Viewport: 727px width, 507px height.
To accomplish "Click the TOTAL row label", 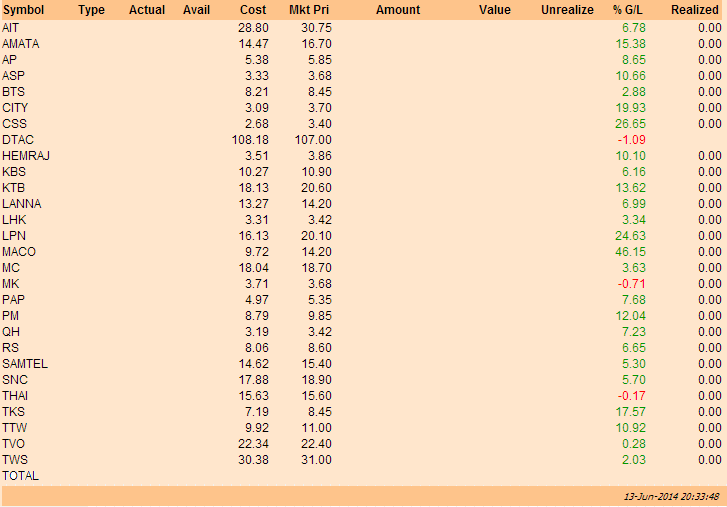I will click(x=20, y=475).
